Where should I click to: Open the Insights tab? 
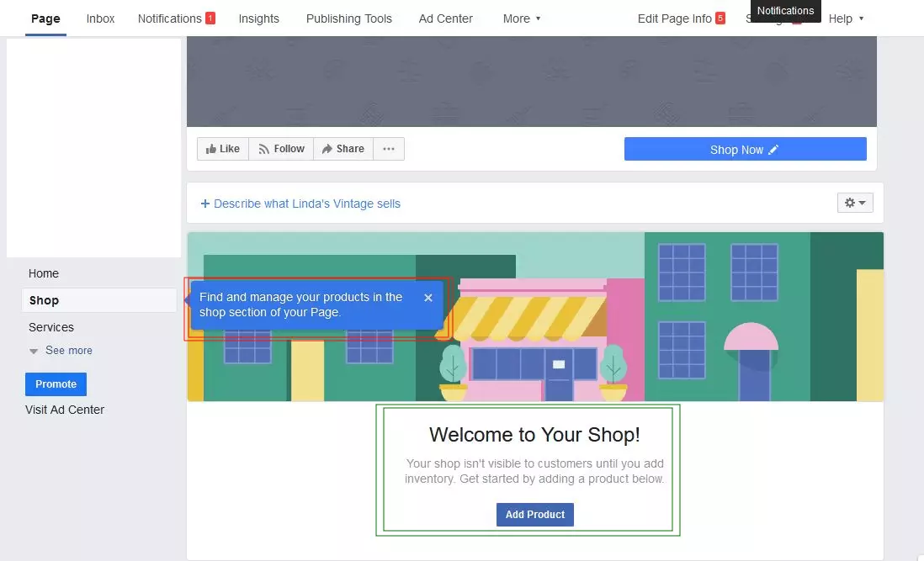point(258,19)
